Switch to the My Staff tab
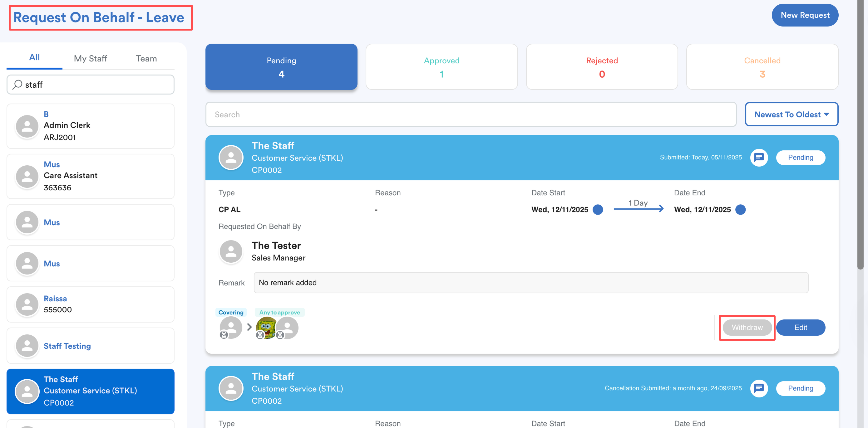 (x=90, y=58)
